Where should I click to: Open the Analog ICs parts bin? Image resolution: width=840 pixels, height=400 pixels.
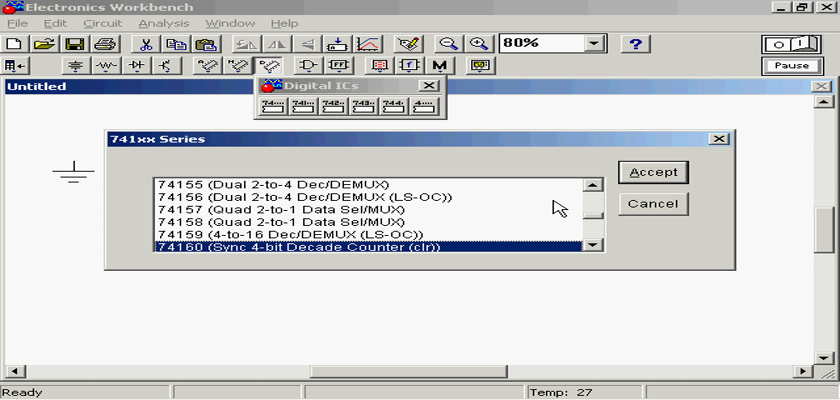pos(206,66)
